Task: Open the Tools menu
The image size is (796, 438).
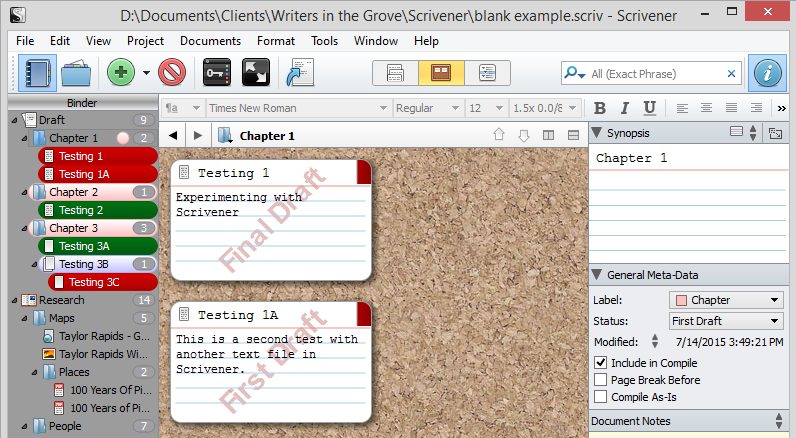Action: coord(324,41)
